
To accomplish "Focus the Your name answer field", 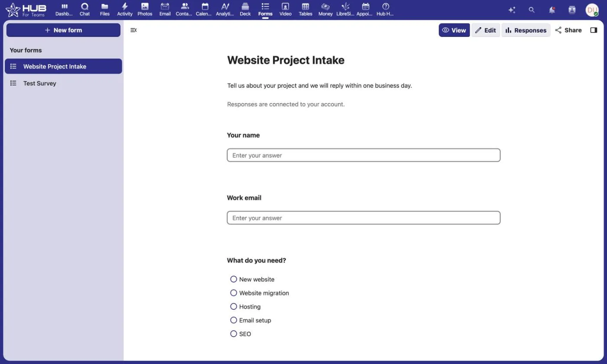I will tap(364, 155).
